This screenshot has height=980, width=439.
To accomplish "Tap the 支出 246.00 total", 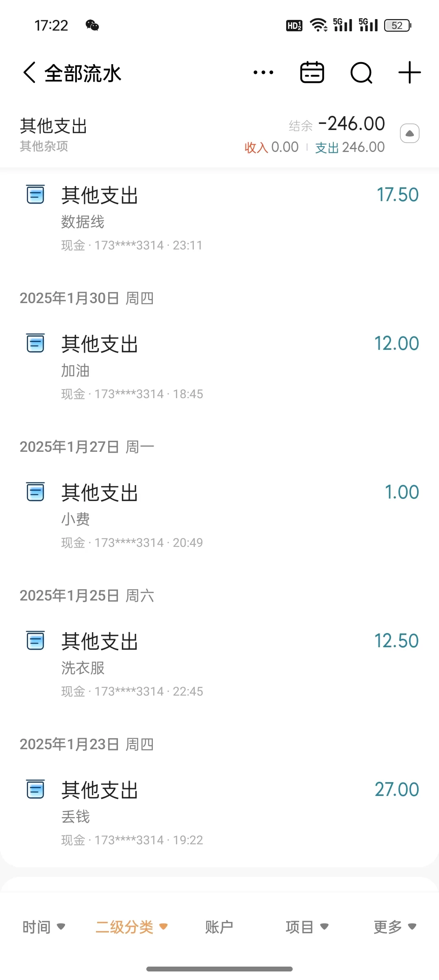I will click(x=350, y=147).
